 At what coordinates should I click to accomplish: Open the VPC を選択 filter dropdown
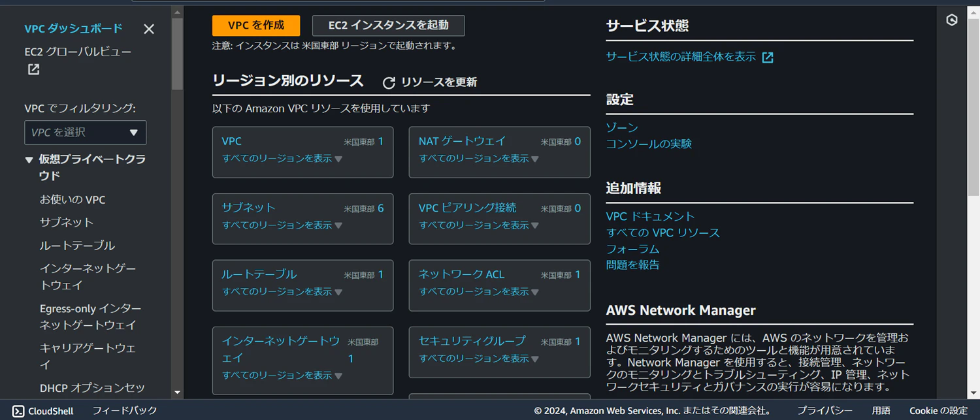(x=85, y=133)
